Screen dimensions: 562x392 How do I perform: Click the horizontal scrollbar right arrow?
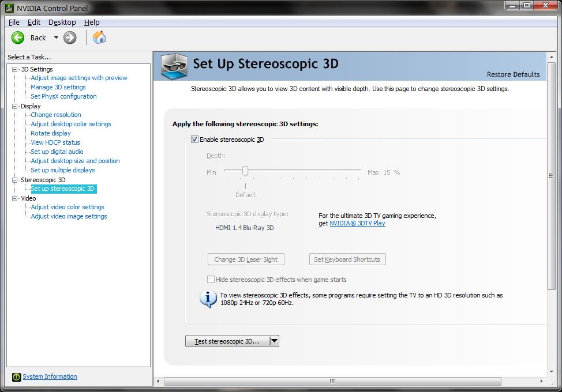pyautogui.click(x=541, y=381)
